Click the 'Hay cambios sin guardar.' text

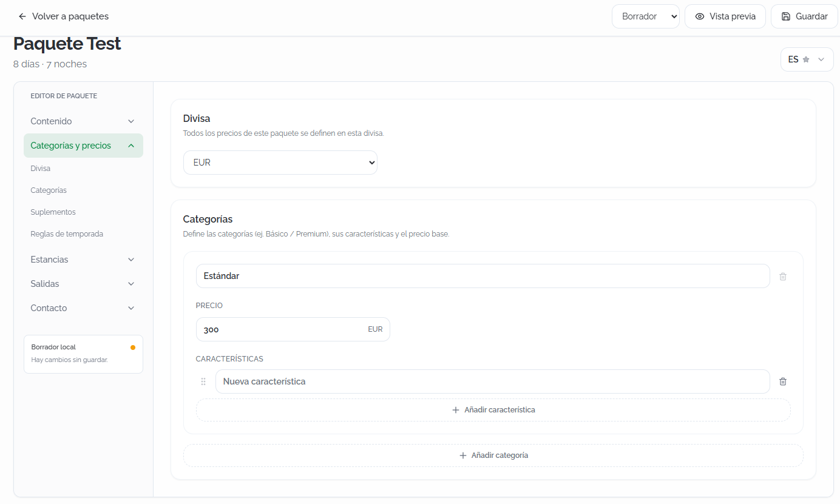coord(70,360)
